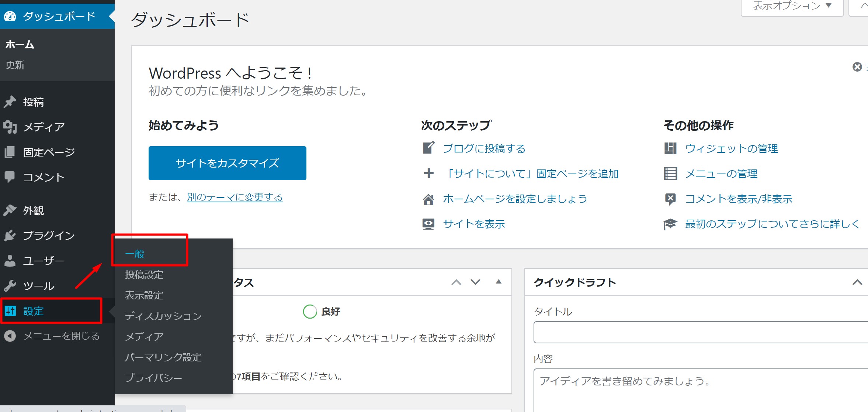
Task: Open the 表示オプション dropdown
Action: coord(792,7)
